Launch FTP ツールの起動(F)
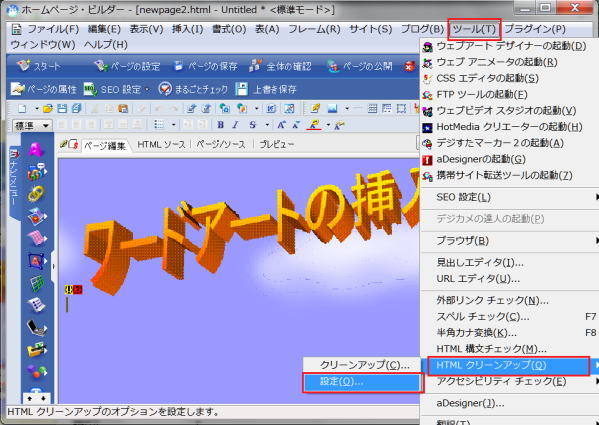 tap(510, 94)
